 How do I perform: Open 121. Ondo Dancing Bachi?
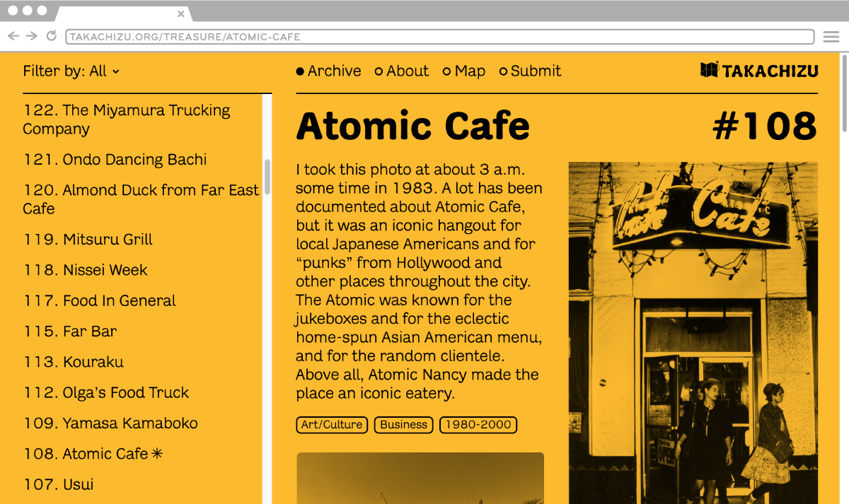pyautogui.click(x=115, y=160)
